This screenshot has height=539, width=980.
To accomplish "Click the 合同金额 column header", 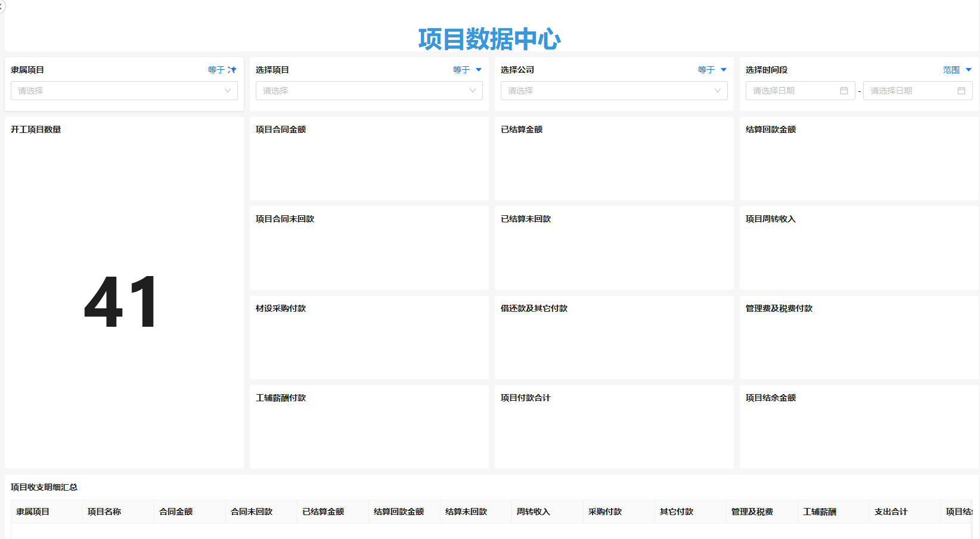I will coord(176,512).
